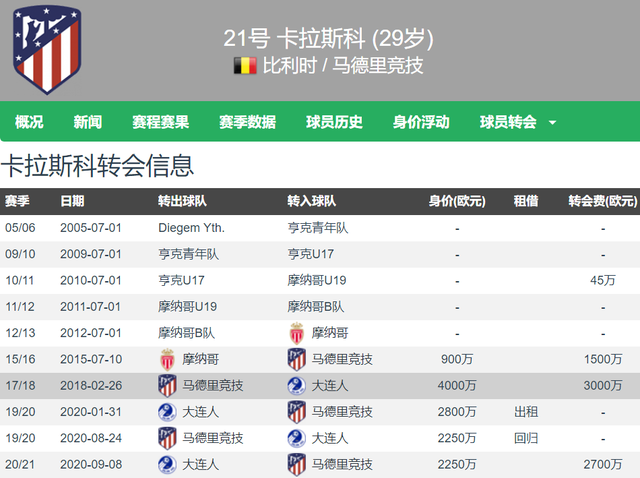The width and height of the screenshot is (640, 478).
Task: Click Dalian crest in 2020-01-31 row
Action: click(168, 411)
